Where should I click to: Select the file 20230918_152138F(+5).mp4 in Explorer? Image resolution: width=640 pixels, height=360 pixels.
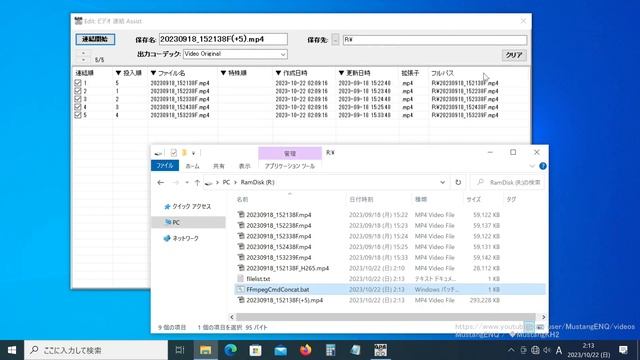280,300
